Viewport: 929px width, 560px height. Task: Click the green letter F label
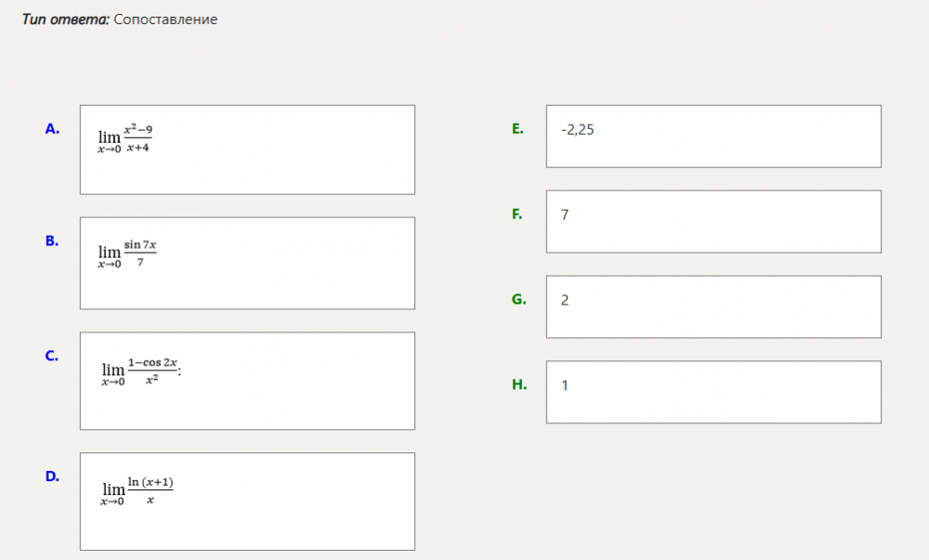pyautogui.click(x=517, y=215)
